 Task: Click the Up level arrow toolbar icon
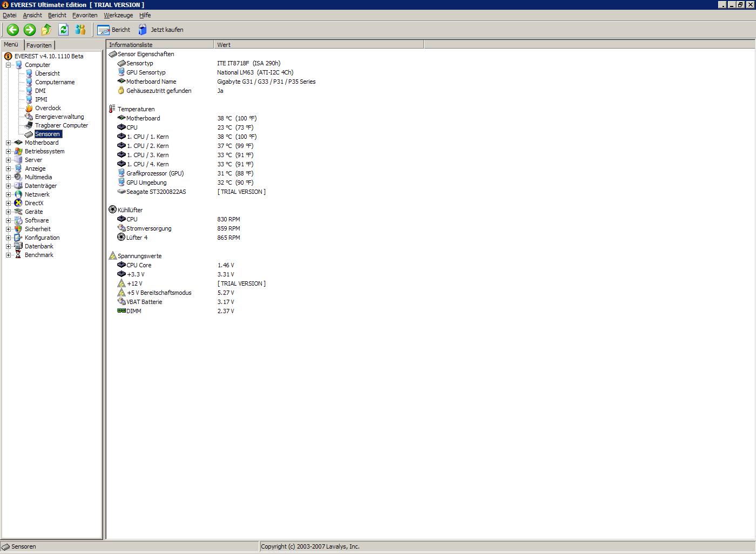[x=46, y=30]
